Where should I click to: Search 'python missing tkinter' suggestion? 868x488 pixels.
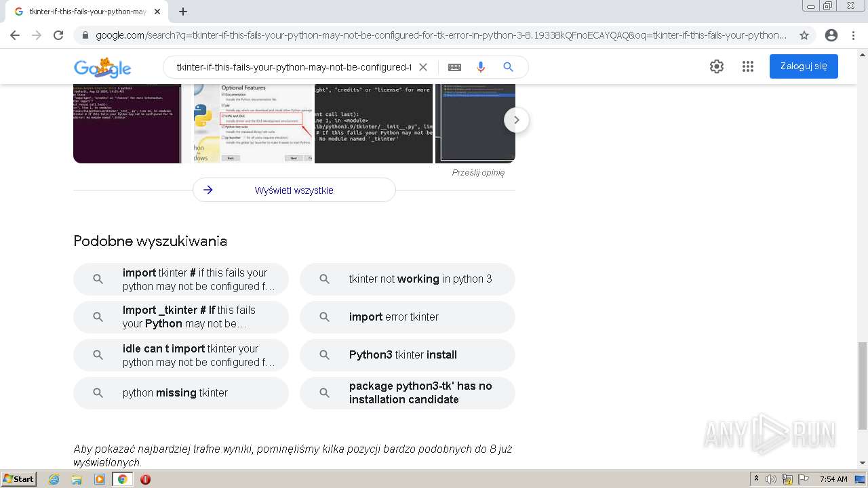pos(181,393)
